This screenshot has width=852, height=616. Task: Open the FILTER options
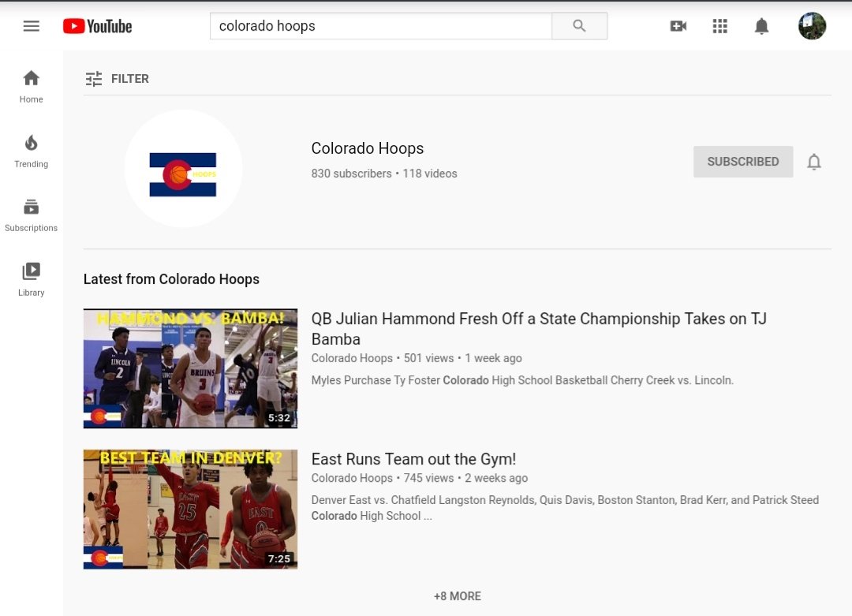(x=118, y=79)
